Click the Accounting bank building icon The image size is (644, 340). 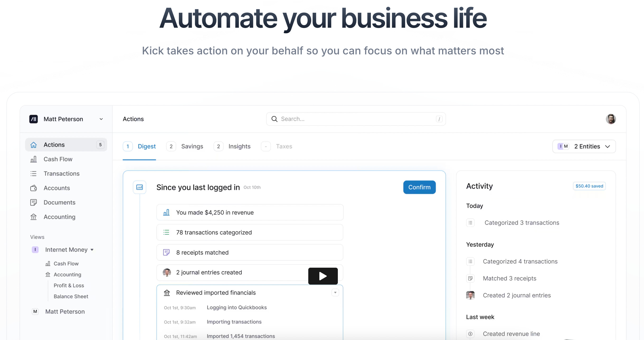(x=34, y=217)
